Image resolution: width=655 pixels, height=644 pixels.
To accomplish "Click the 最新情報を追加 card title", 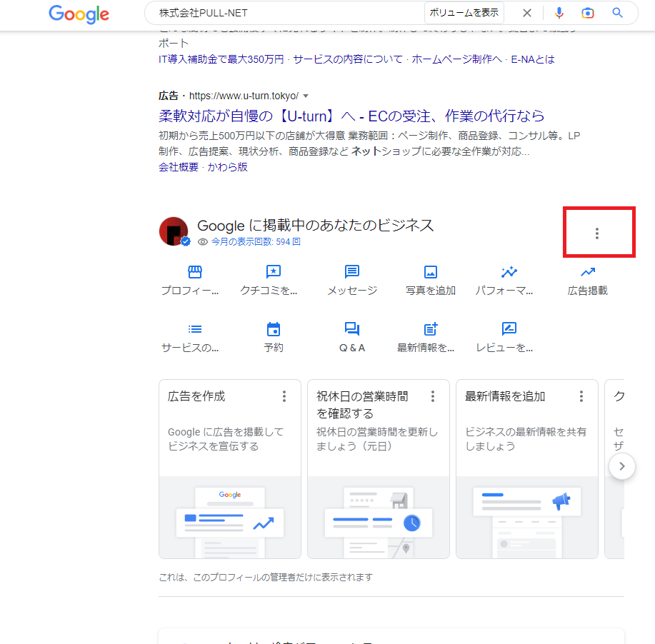I will pos(505,396).
